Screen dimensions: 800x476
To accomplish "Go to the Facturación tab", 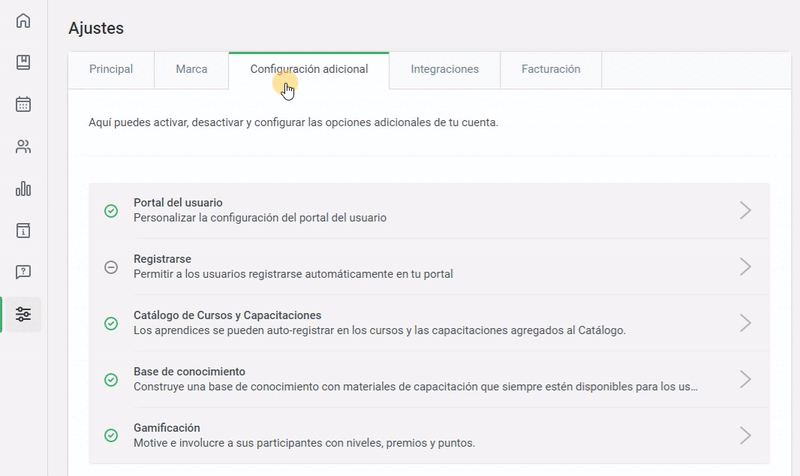I will click(x=550, y=70).
